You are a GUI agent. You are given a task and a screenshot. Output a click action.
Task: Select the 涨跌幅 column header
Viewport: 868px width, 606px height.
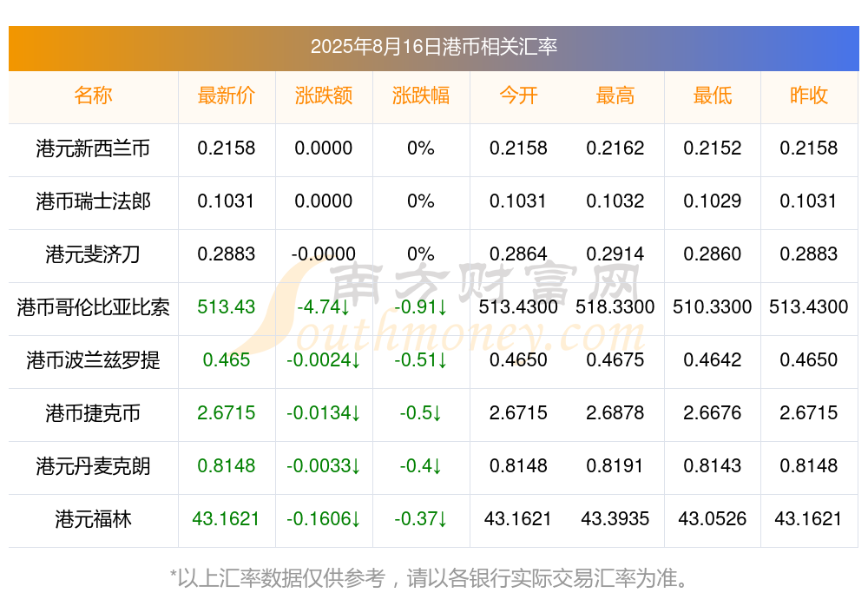[x=421, y=96]
